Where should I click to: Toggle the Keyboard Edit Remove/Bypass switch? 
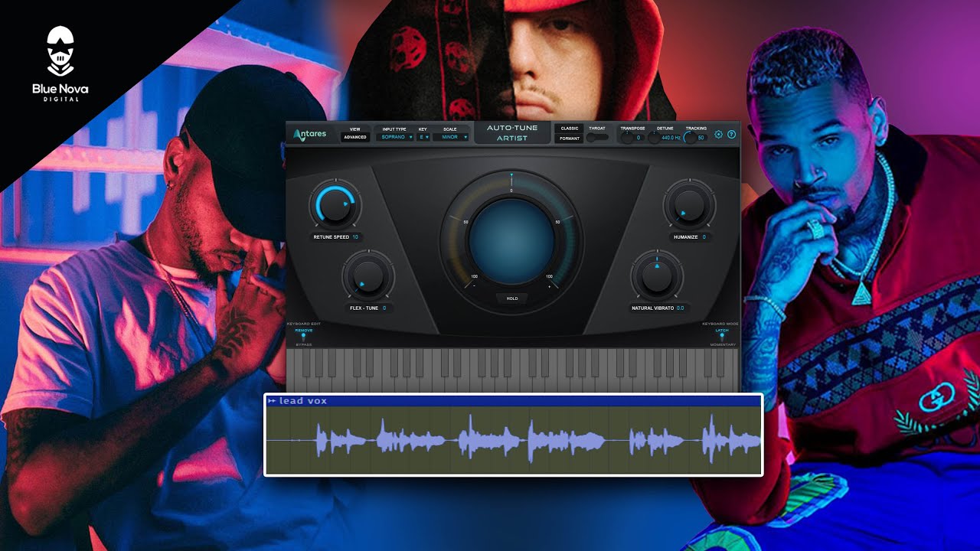point(303,337)
